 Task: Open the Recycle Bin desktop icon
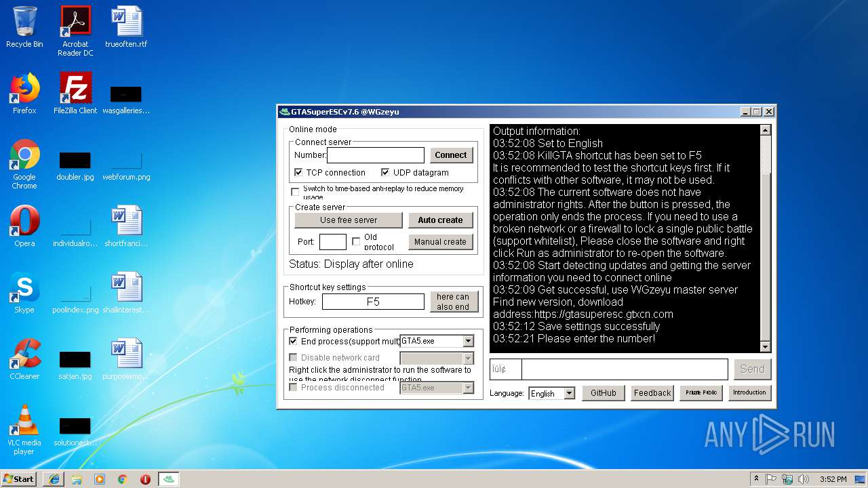[x=24, y=27]
